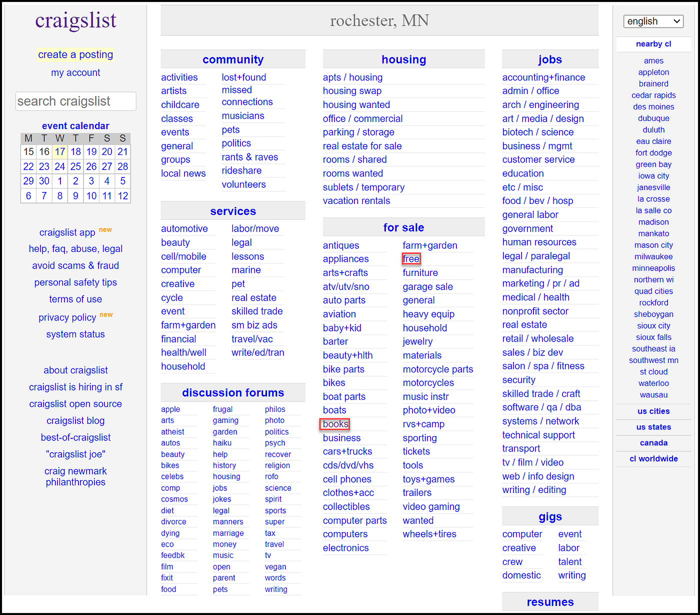
Task: Open talent gigs
Action: click(570, 561)
